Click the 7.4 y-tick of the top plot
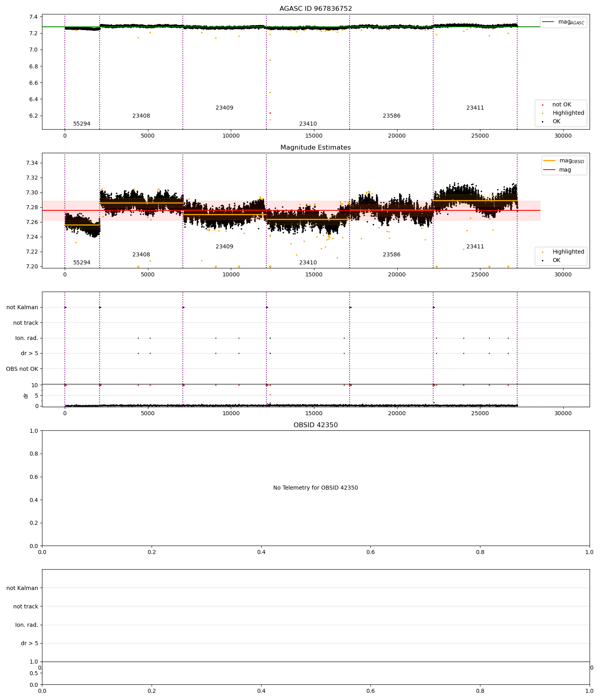The image size is (600, 700). [x=34, y=17]
